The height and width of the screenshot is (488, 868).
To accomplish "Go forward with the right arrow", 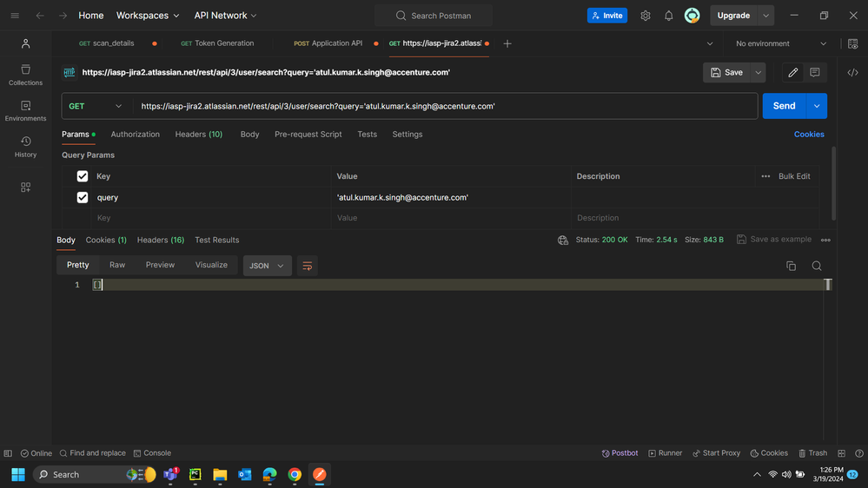I will 63,16.
